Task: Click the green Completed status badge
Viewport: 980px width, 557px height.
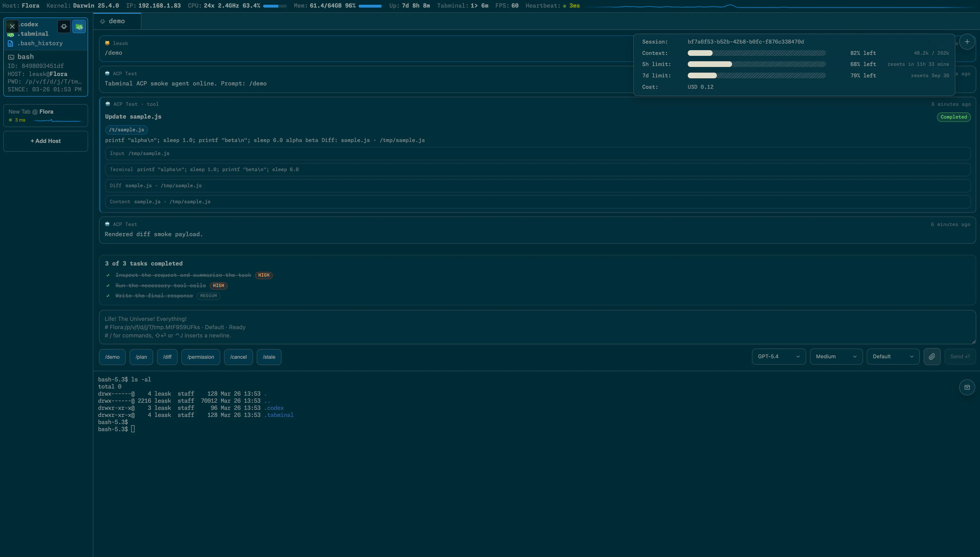Action: tap(953, 117)
